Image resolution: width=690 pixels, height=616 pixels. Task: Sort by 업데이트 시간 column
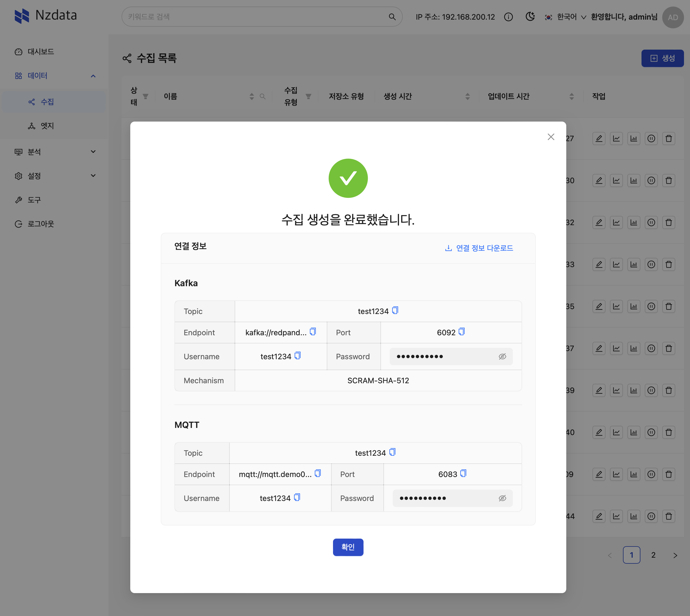click(571, 96)
